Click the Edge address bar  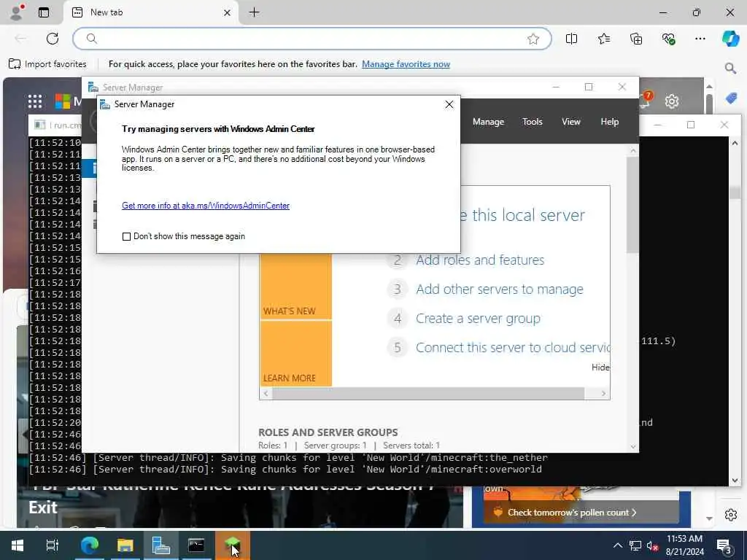[x=312, y=39]
